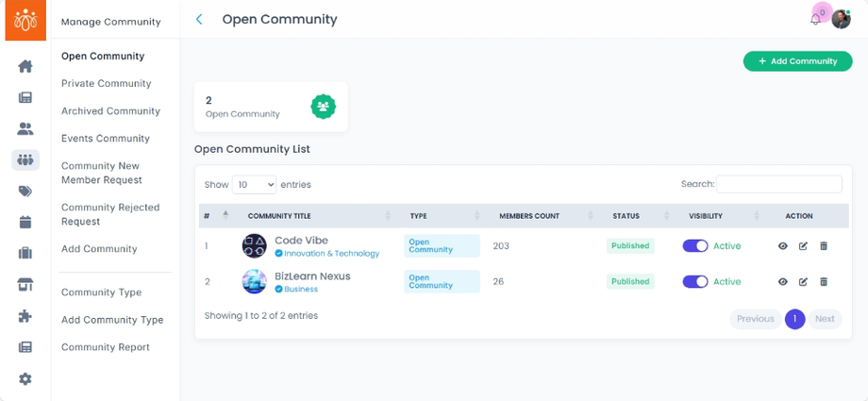Viewport: 868px width, 401px height.
Task: Edit the Code Vibe community
Action: tap(803, 246)
